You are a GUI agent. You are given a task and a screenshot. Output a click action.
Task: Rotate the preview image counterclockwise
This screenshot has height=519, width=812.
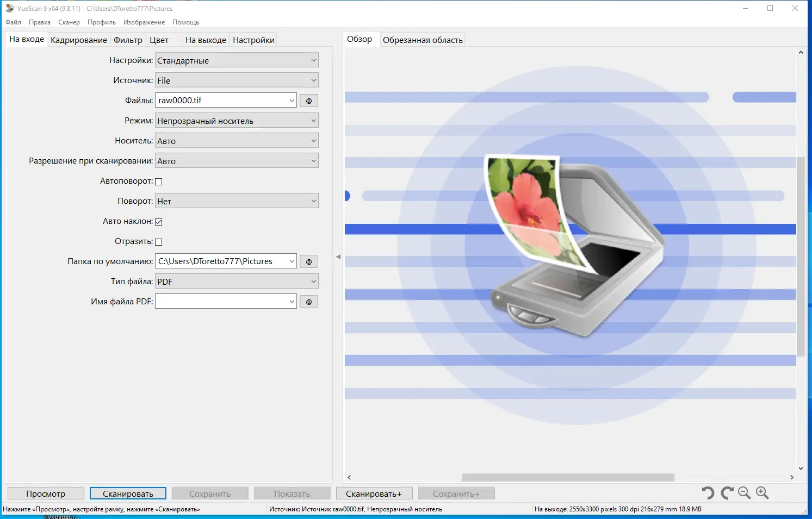[x=707, y=493]
